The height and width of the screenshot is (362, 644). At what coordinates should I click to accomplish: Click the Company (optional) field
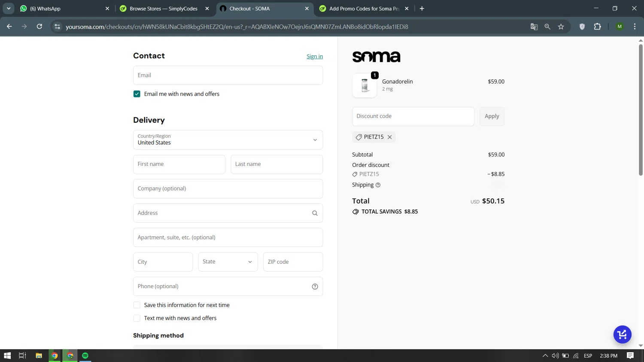[228, 189]
